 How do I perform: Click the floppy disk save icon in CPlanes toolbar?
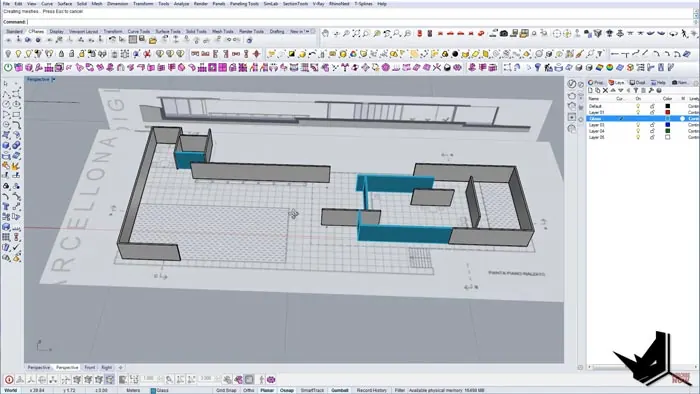pyautogui.click(x=142, y=40)
